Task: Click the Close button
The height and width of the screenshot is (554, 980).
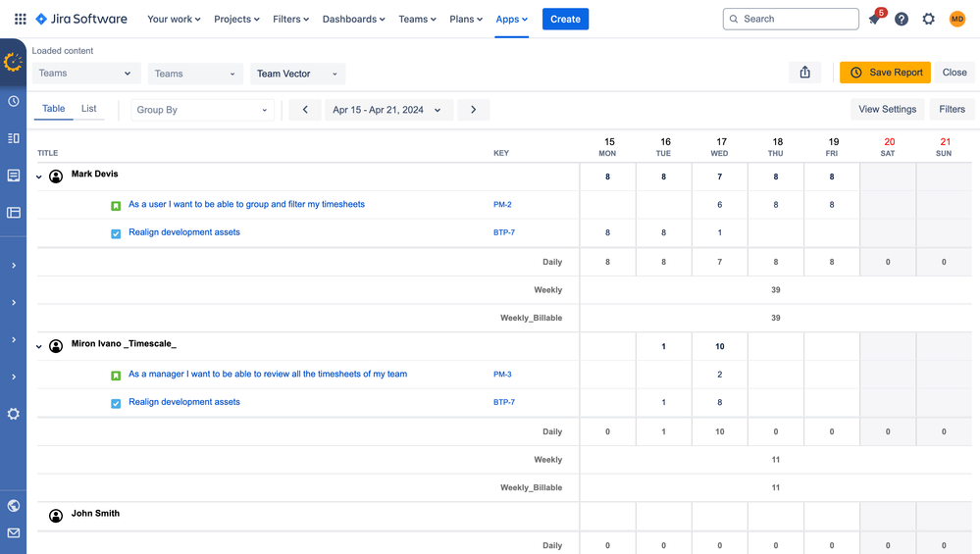Action: coord(954,73)
